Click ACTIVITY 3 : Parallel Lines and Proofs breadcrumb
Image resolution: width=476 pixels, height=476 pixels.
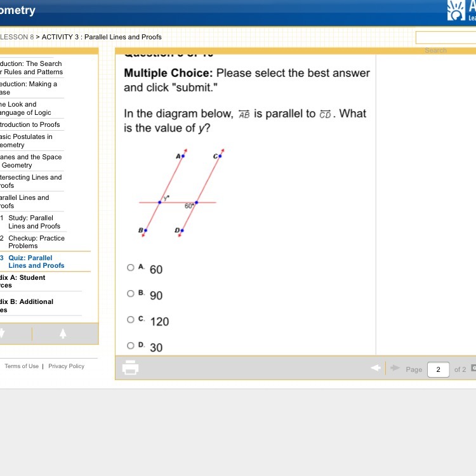[102, 37]
